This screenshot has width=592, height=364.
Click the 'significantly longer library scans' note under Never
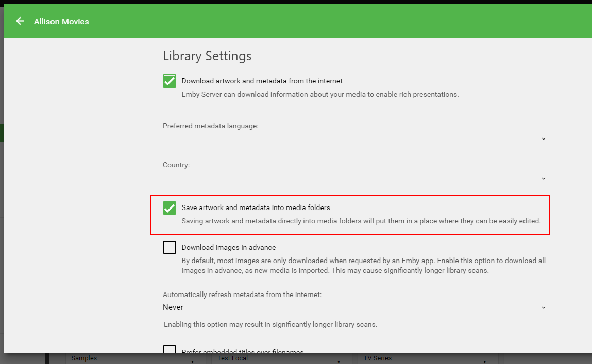coord(270,324)
